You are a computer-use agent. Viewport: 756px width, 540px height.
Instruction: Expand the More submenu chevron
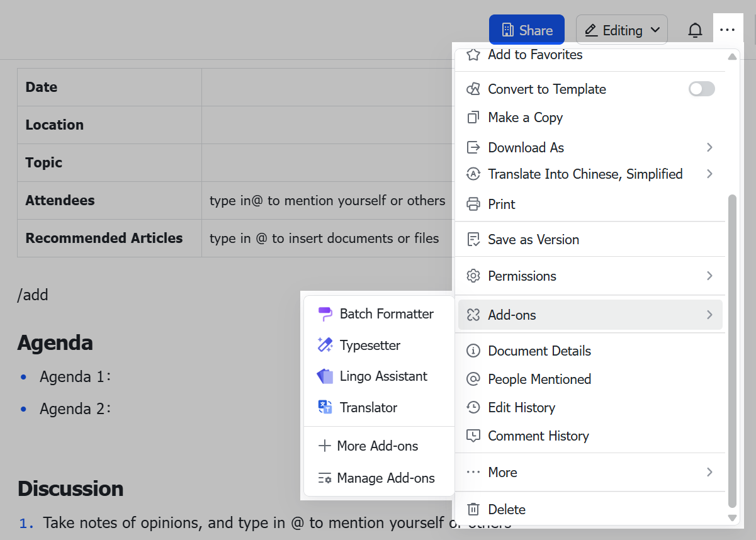point(709,472)
